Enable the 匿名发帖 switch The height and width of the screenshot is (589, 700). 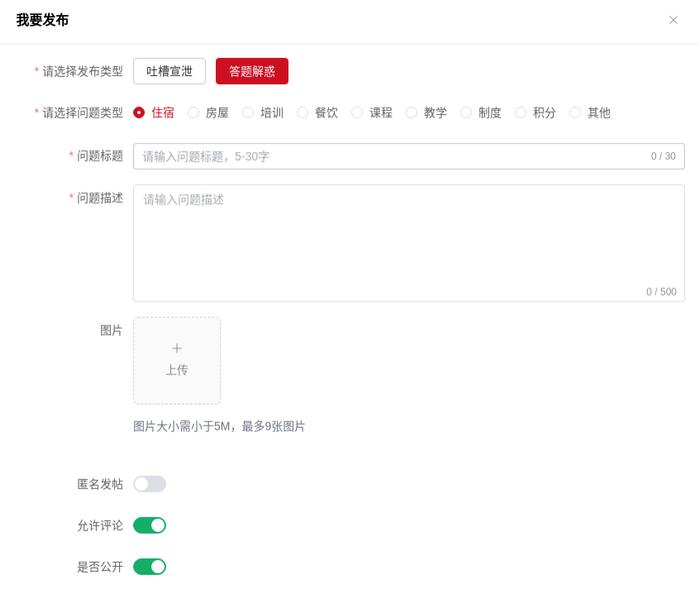click(150, 484)
